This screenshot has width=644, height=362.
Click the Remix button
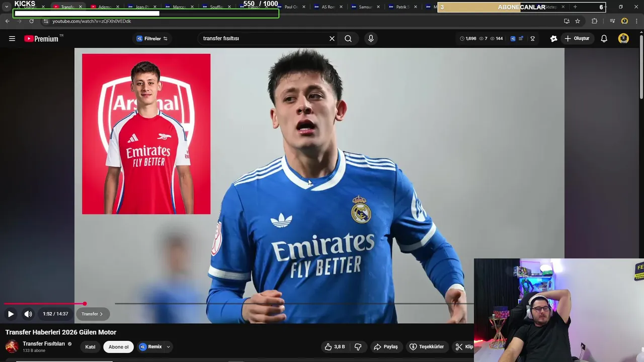coord(151,347)
